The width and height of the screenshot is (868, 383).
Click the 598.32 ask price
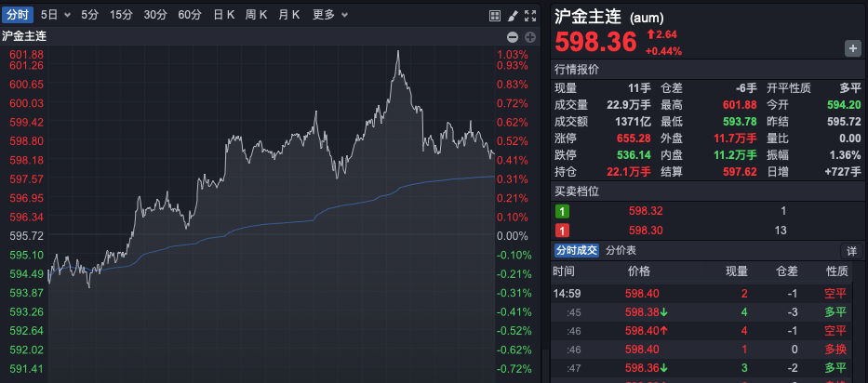(646, 211)
